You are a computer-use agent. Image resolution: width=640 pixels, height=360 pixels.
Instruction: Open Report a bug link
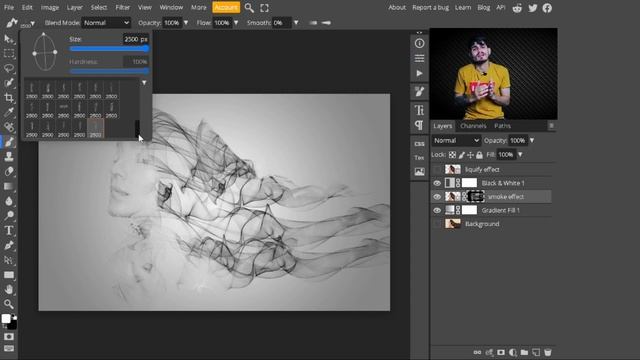point(430,7)
